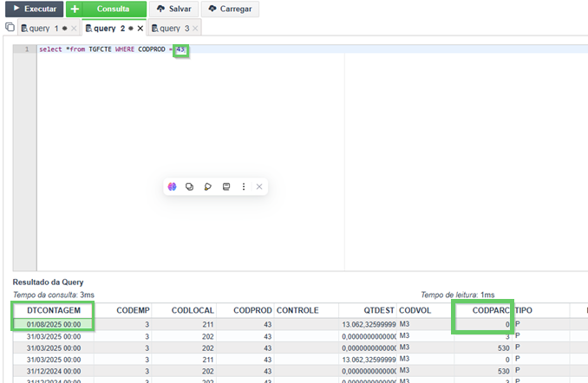The height and width of the screenshot is (383, 588).
Task: Click the Salvar button
Action: point(173,9)
